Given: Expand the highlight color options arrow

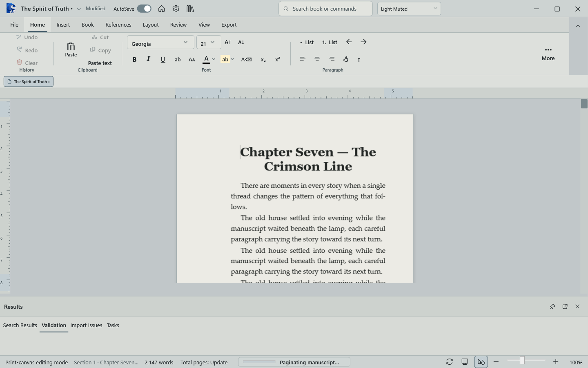Looking at the screenshot, I should [x=232, y=59].
